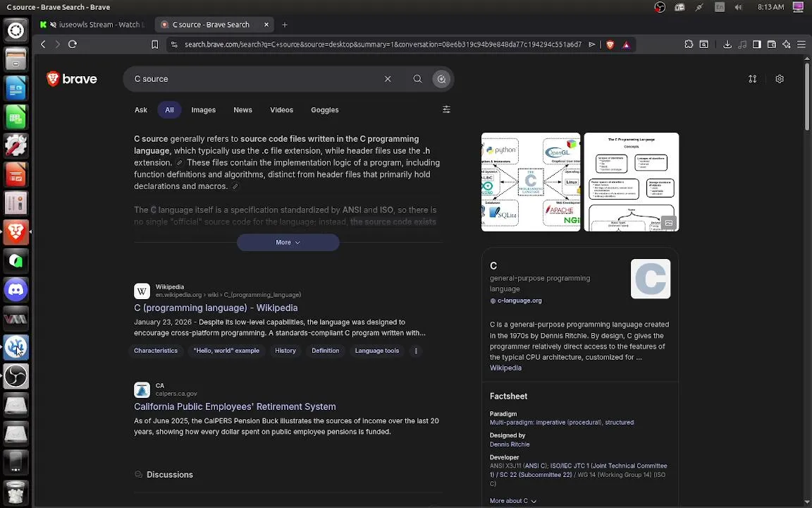Open the volume indicator in top bar
The height and width of the screenshot is (508, 812).
pos(739,7)
